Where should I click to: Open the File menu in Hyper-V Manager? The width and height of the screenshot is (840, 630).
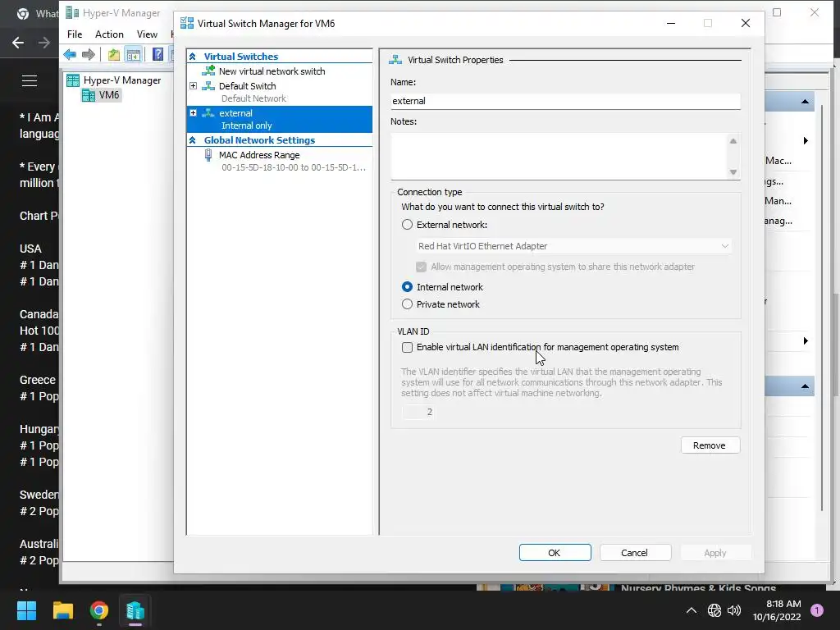click(x=75, y=34)
